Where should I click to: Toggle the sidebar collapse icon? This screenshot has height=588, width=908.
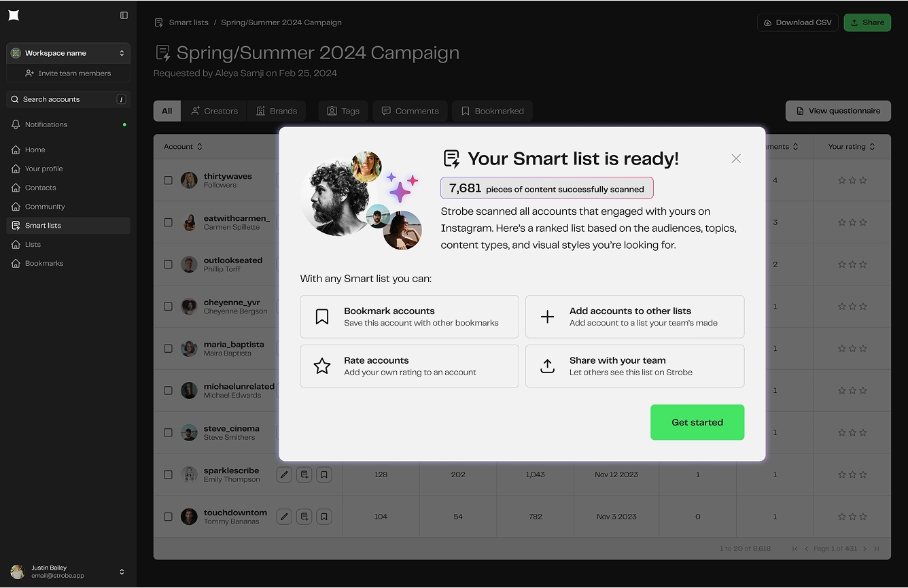[124, 16]
